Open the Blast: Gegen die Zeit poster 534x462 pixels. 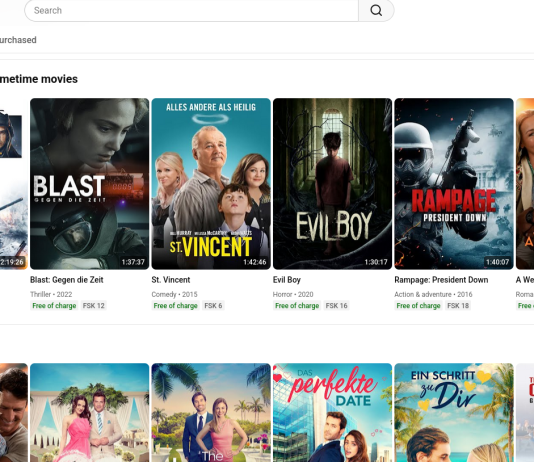coord(90,184)
